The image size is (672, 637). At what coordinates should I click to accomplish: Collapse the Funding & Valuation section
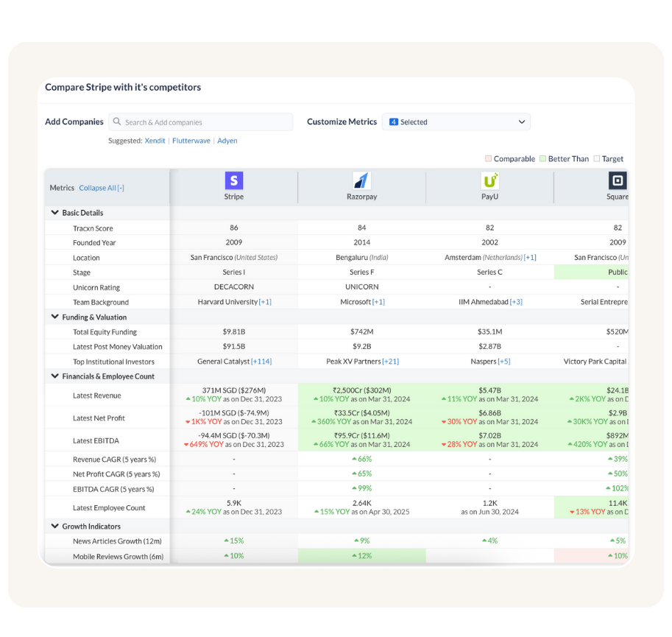coord(55,317)
